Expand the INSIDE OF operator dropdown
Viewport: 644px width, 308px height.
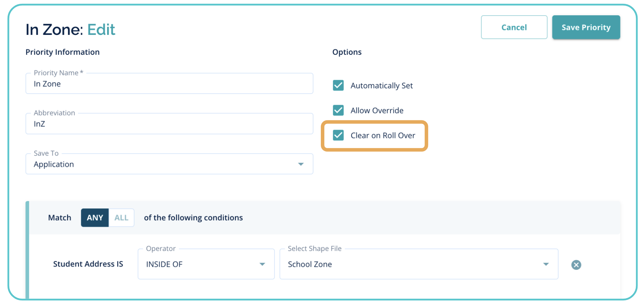coord(206,264)
